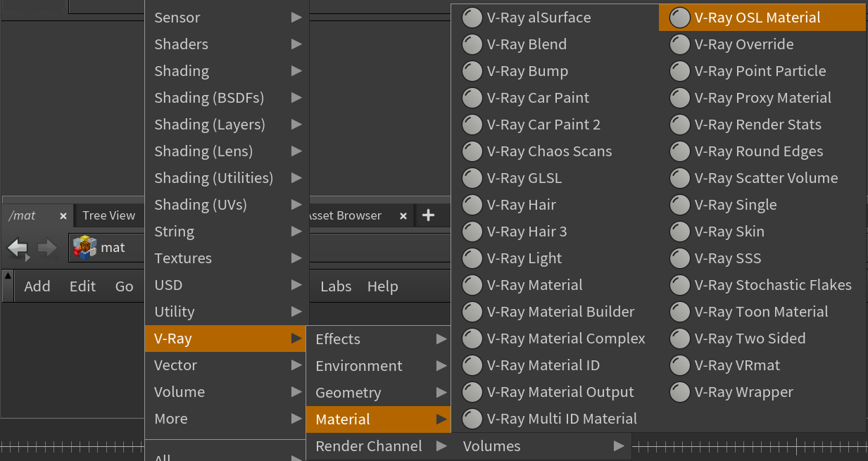Open the Vector menu entry
This screenshot has width=868, height=461.
(227, 365)
